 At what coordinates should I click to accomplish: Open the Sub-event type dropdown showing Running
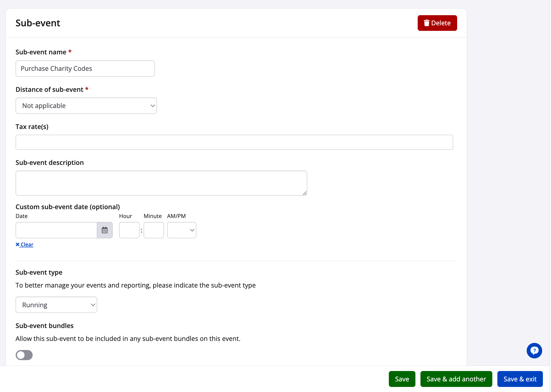tap(56, 304)
